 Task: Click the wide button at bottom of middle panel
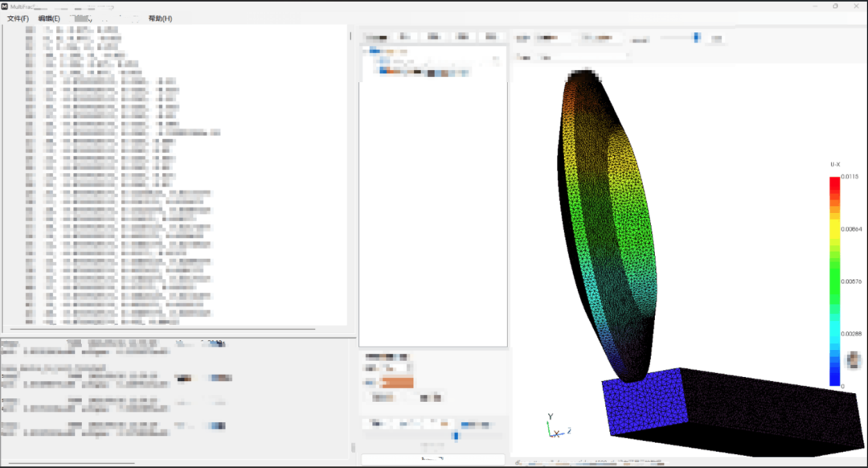pyautogui.click(x=433, y=459)
